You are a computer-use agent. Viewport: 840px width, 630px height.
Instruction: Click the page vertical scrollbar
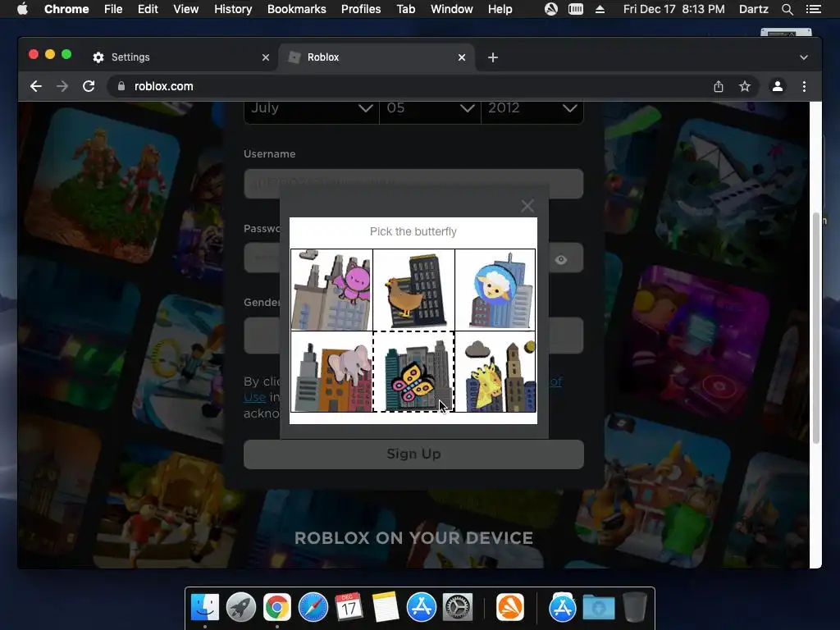[x=816, y=328]
